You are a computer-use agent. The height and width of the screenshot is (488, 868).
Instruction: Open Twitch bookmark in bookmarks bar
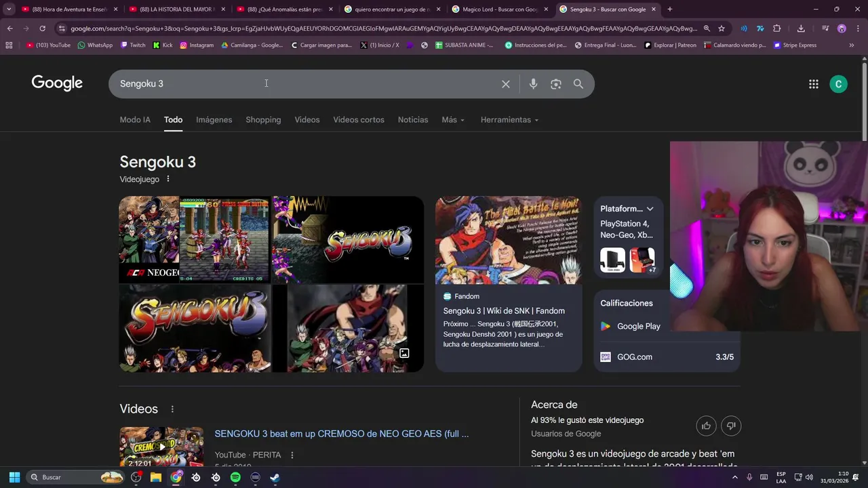click(133, 45)
